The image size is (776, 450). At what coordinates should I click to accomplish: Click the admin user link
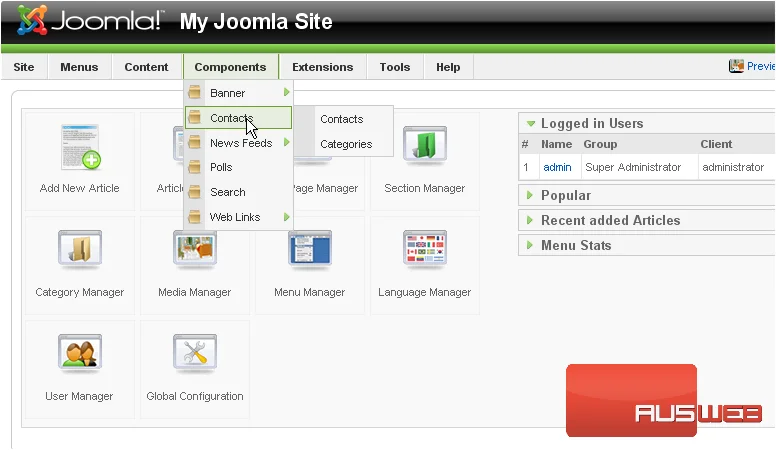(557, 167)
